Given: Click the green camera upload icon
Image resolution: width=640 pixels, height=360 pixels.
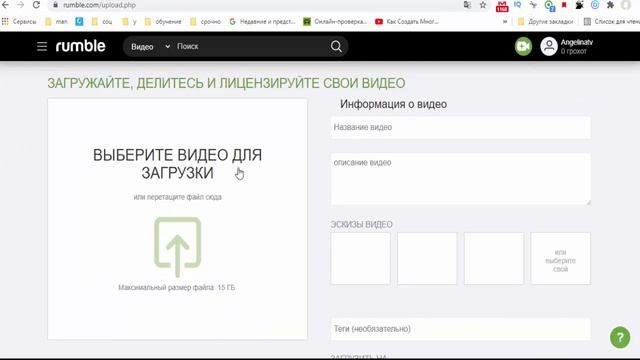Looking at the screenshot, I should pyautogui.click(x=523, y=47).
